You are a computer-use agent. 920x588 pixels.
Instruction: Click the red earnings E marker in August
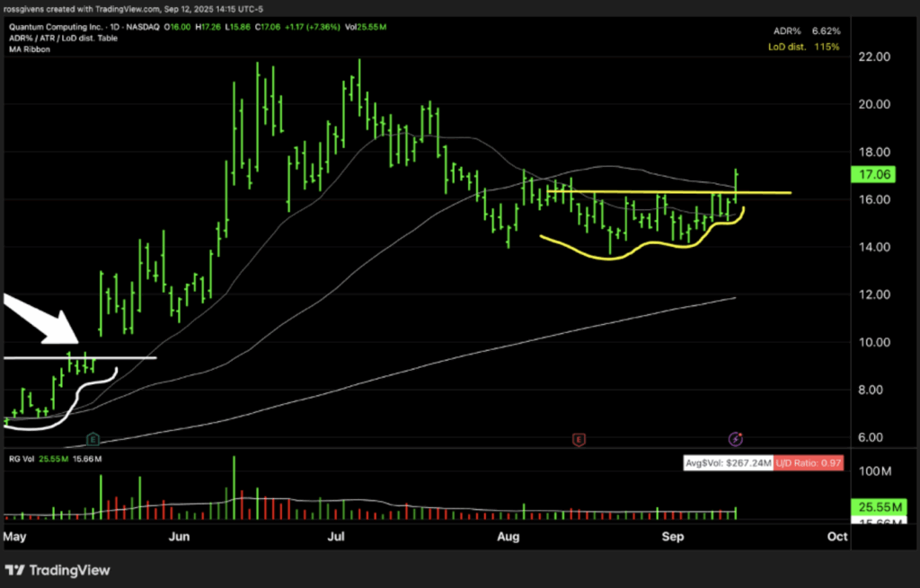579,439
